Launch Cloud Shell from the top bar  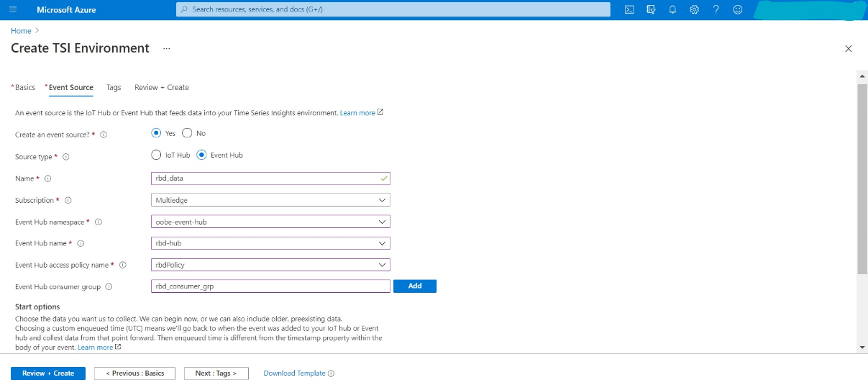[x=629, y=9]
